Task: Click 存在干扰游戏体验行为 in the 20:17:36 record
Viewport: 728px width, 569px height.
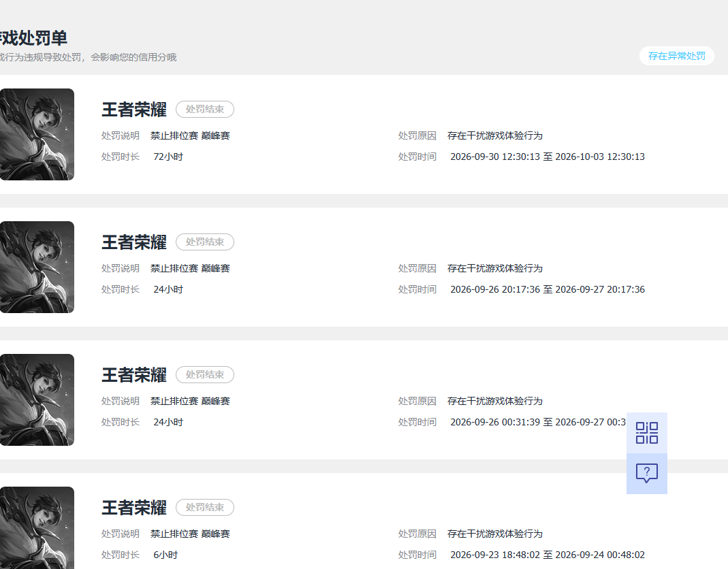Action: tap(495, 268)
